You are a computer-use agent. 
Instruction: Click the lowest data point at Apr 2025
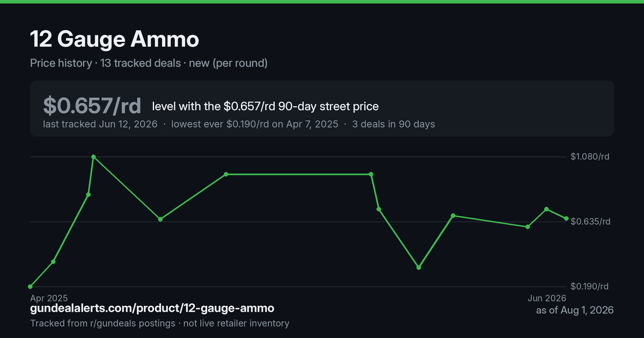click(x=31, y=286)
